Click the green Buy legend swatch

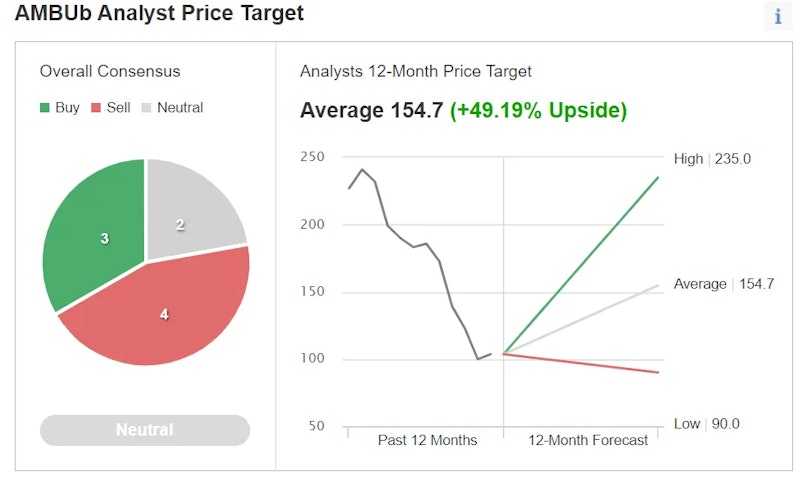[45, 108]
